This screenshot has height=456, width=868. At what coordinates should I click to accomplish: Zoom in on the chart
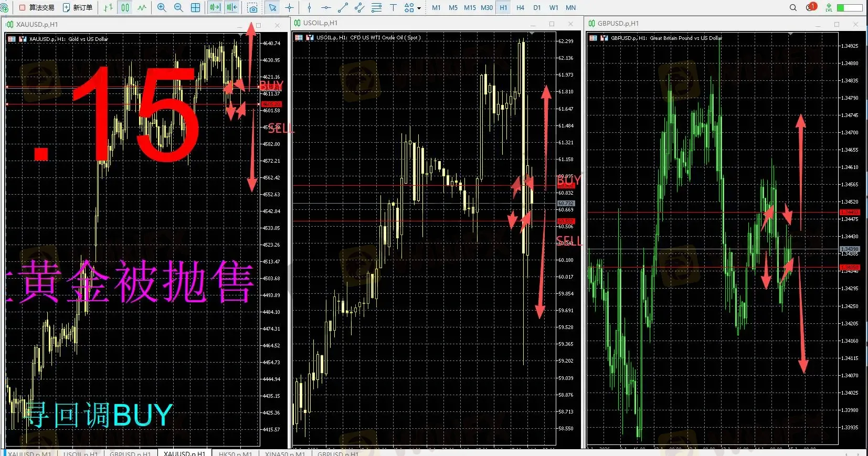point(162,8)
